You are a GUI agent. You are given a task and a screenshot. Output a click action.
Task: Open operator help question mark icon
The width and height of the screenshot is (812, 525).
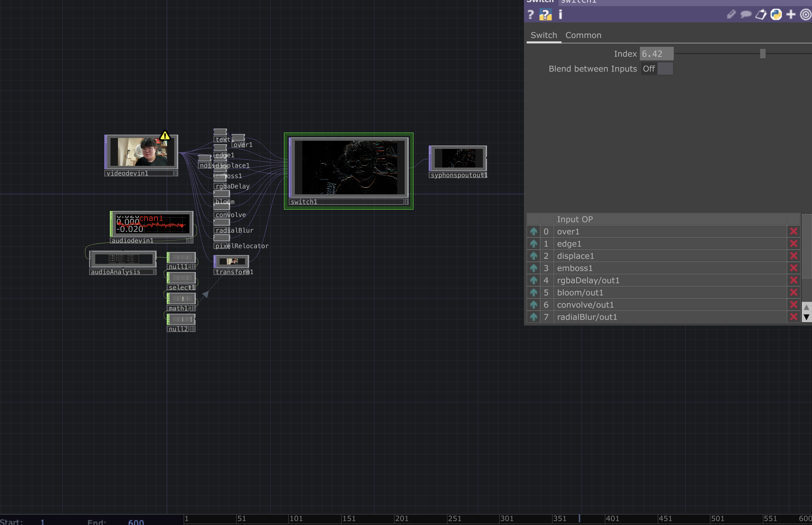530,15
